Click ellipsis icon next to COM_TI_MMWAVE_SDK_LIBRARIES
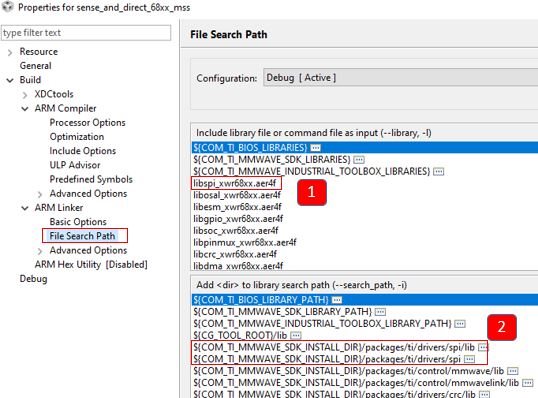 [359, 160]
